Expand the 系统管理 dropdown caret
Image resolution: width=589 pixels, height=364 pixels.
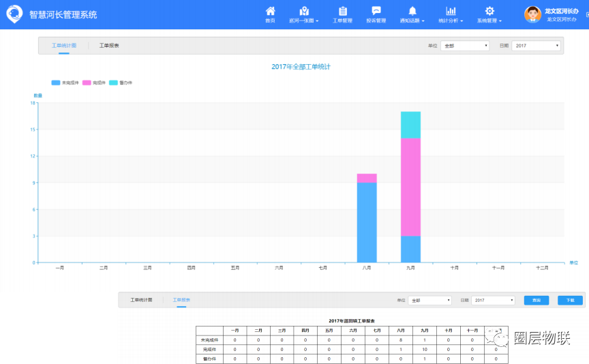[500, 21]
